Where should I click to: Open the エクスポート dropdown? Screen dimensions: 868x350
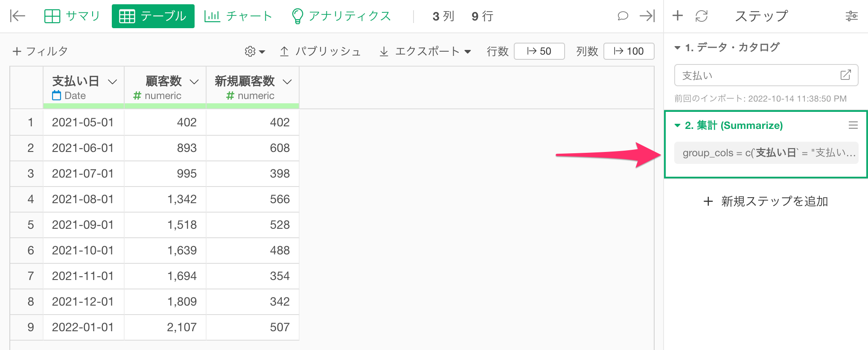[425, 51]
